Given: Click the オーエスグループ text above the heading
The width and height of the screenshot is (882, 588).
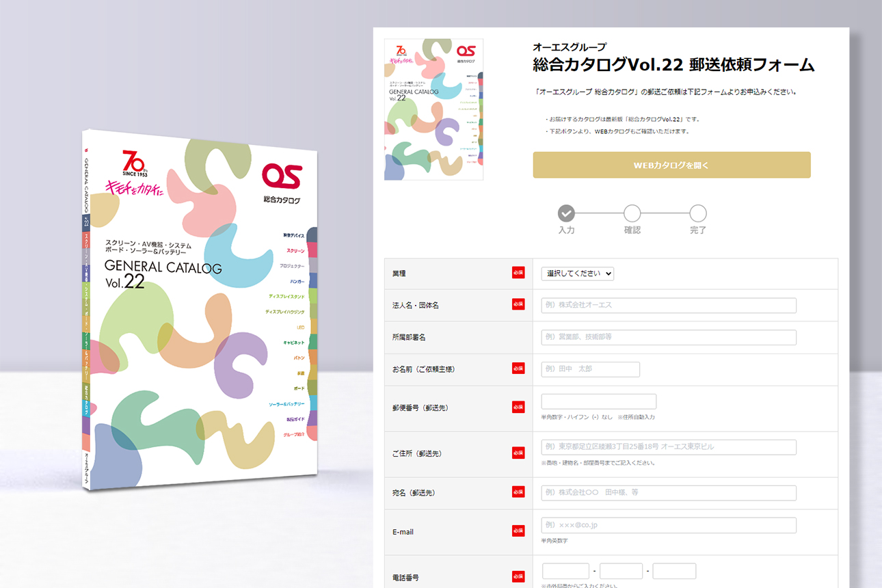Looking at the screenshot, I should click(570, 47).
